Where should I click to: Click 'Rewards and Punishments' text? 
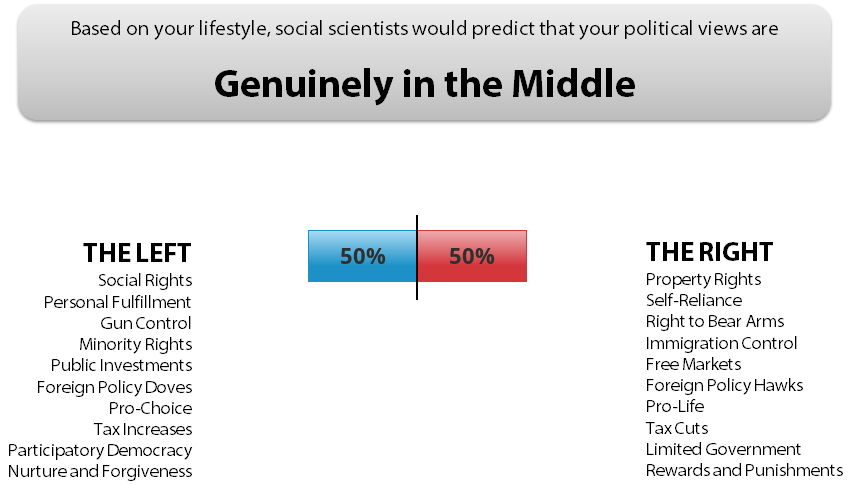point(744,470)
